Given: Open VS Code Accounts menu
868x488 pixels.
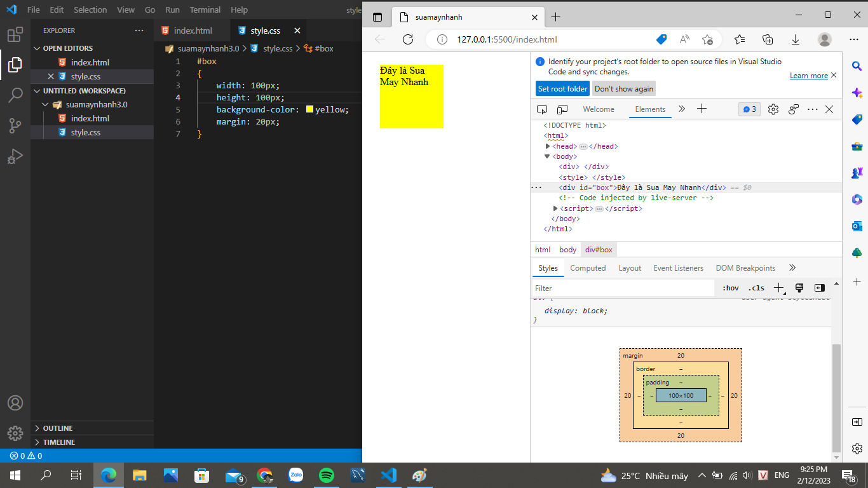Looking at the screenshot, I should click(x=15, y=403).
